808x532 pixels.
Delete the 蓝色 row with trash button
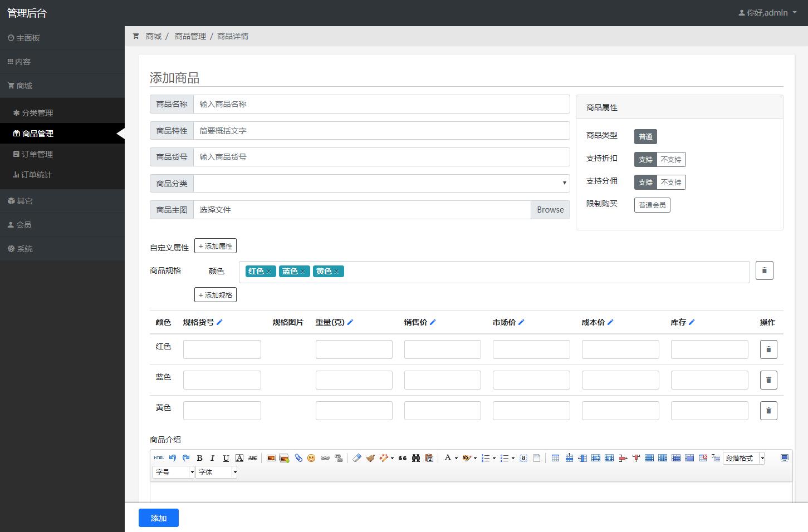[x=768, y=380]
